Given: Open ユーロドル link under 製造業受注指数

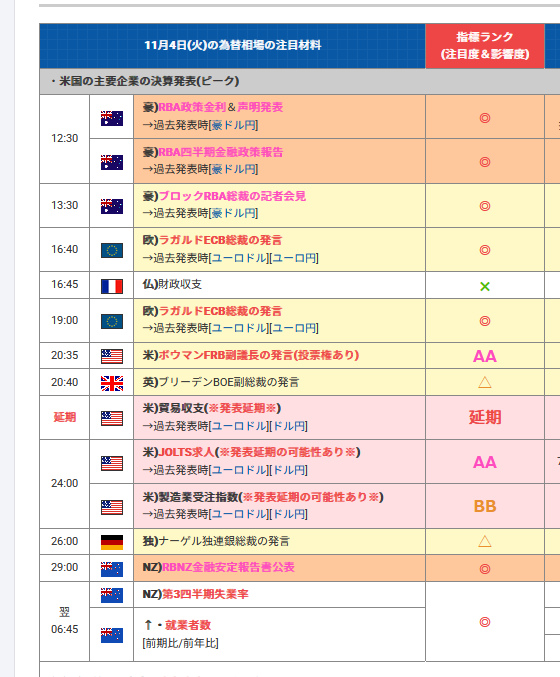Looking at the screenshot, I should (x=239, y=514).
